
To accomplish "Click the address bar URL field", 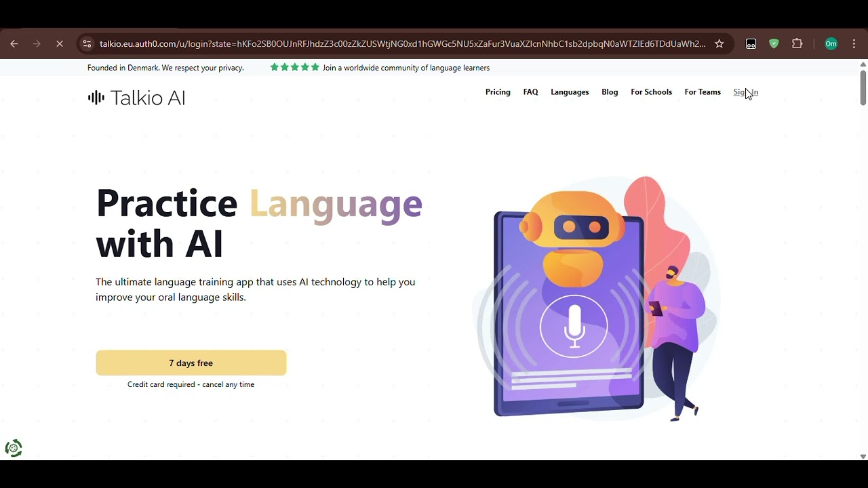I will tap(402, 44).
